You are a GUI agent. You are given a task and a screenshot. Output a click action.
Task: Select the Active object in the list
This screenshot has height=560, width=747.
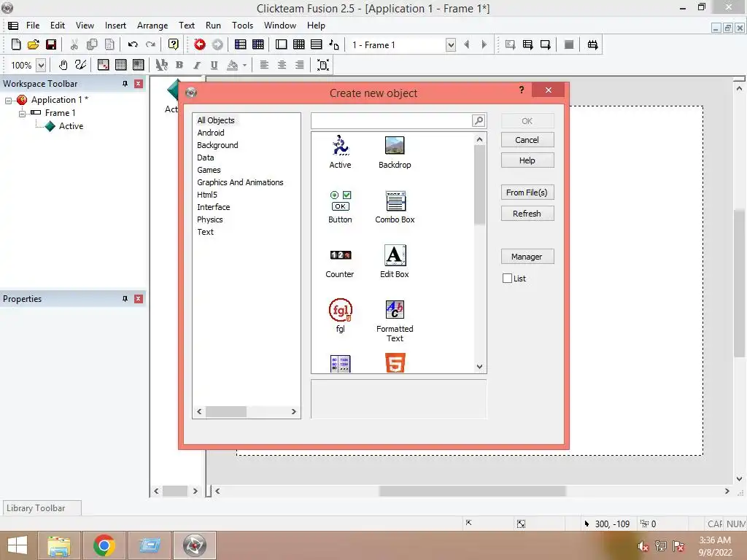click(340, 152)
